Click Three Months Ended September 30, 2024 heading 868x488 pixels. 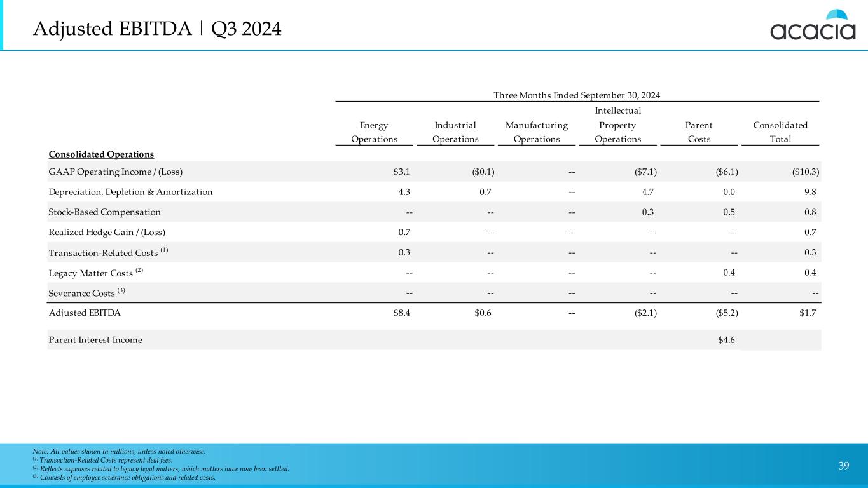tap(577, 95)
